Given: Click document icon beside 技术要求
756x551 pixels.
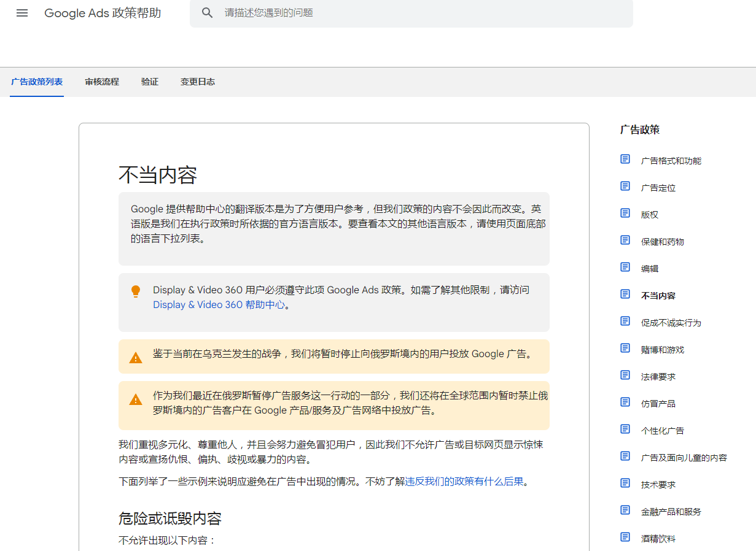Looking at the screenshot, I should (x=625, y=484).
